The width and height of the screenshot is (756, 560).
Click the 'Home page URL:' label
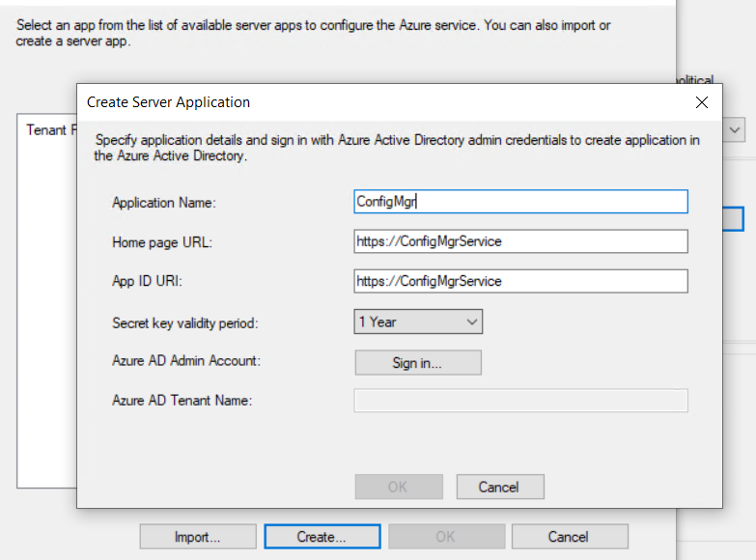point(162,242)
